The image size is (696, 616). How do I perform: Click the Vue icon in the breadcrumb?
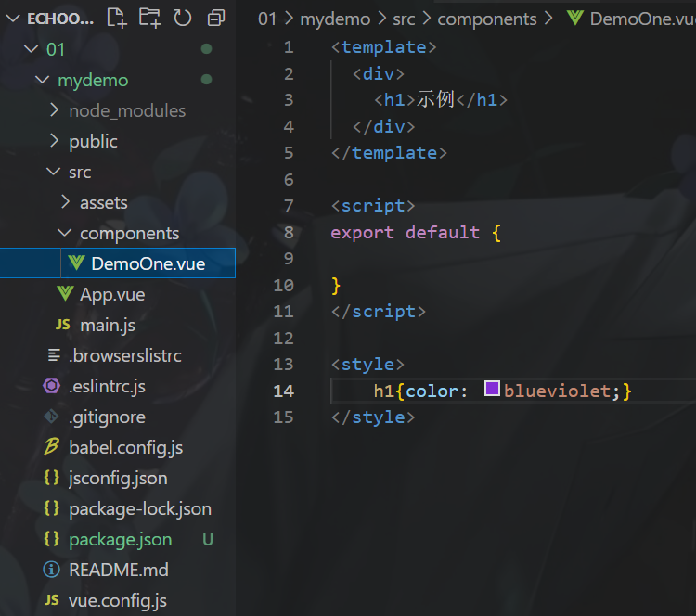(574, 18)
